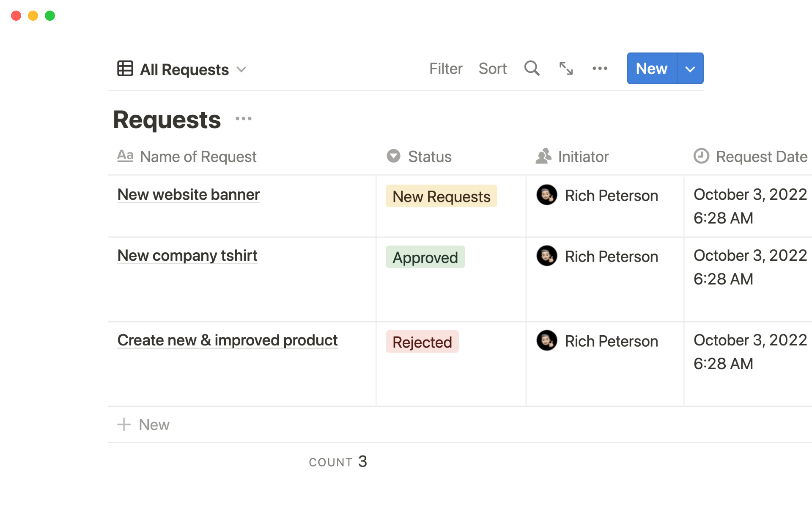Click the search magnifier icon
The height and width of the screenshot is (508, 812).
point(532,68)
